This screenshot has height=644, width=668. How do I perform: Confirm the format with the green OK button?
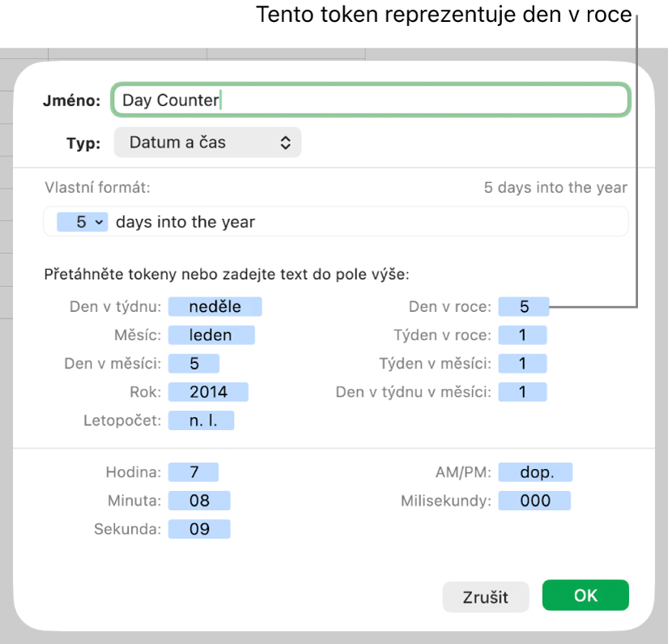click(585, 595)
